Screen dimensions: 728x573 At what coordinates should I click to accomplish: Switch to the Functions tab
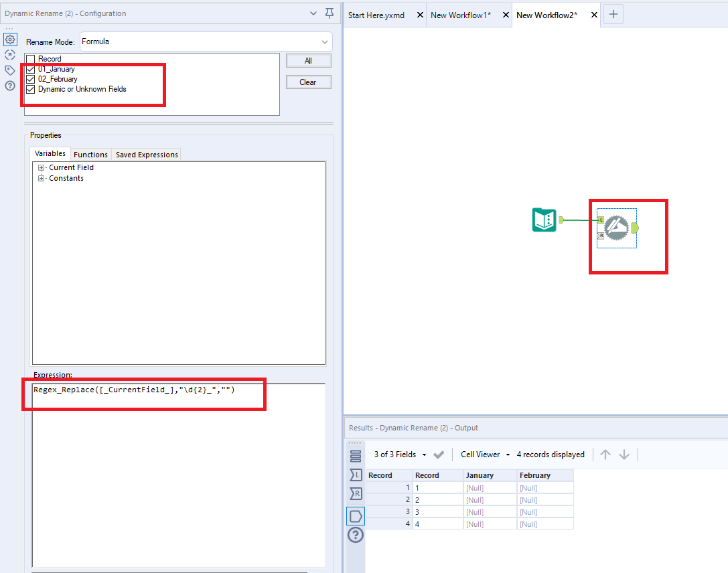[x=90, y=154]
